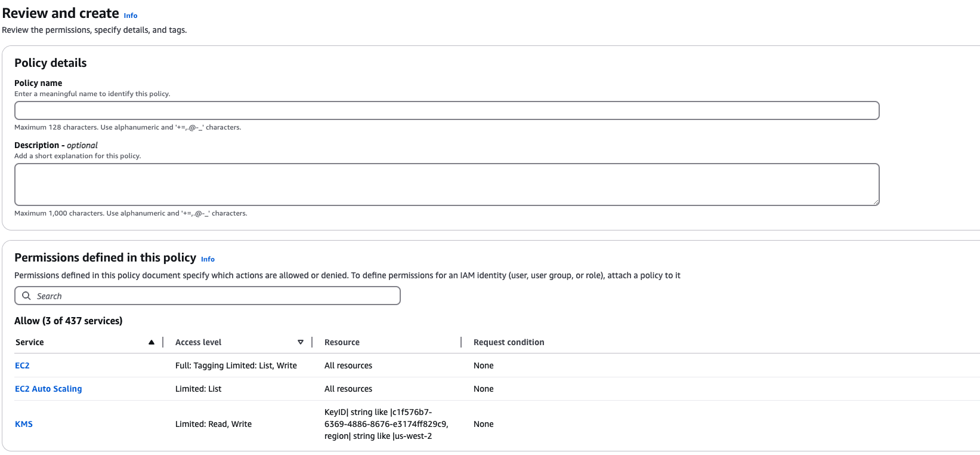Click the magnifier icon in the search box
The height and width of the screenshot is (455, 980).
[26, 296]
